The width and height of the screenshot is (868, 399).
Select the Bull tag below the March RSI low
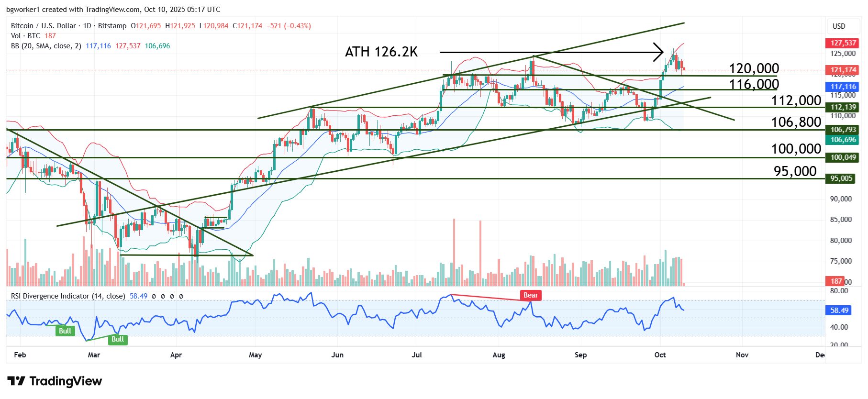(x=117, y=339)
